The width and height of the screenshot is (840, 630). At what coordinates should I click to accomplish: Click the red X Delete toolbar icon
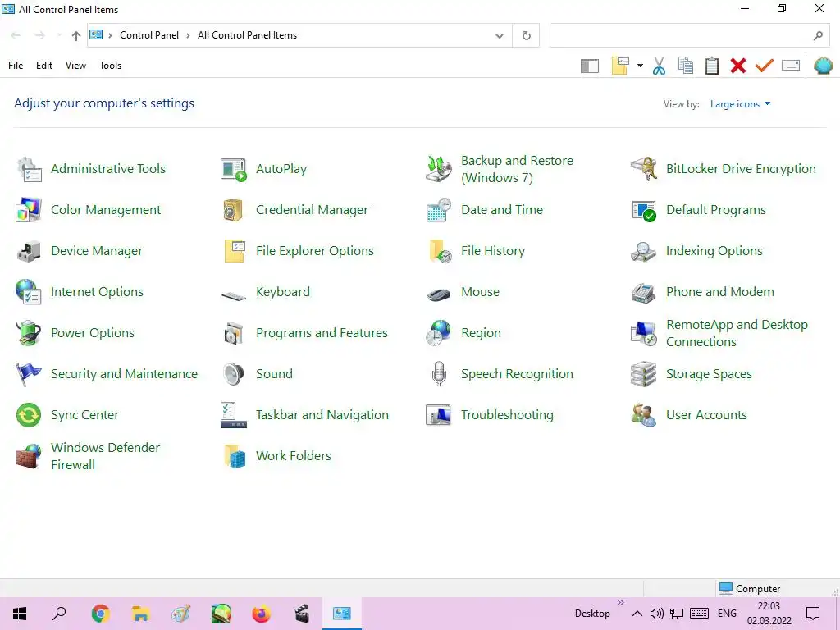tap(738, 66)
